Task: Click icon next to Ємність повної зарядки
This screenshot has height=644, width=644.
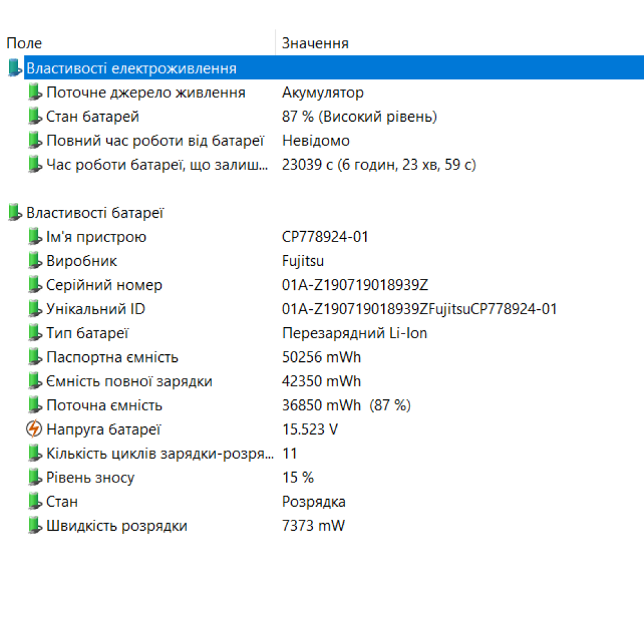Action: click(35, 381)
